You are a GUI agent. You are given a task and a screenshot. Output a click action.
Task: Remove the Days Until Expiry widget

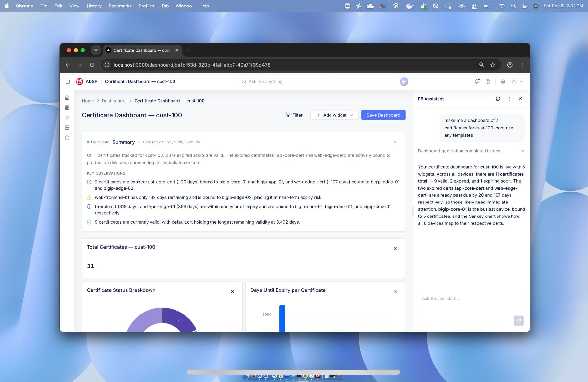396,292
